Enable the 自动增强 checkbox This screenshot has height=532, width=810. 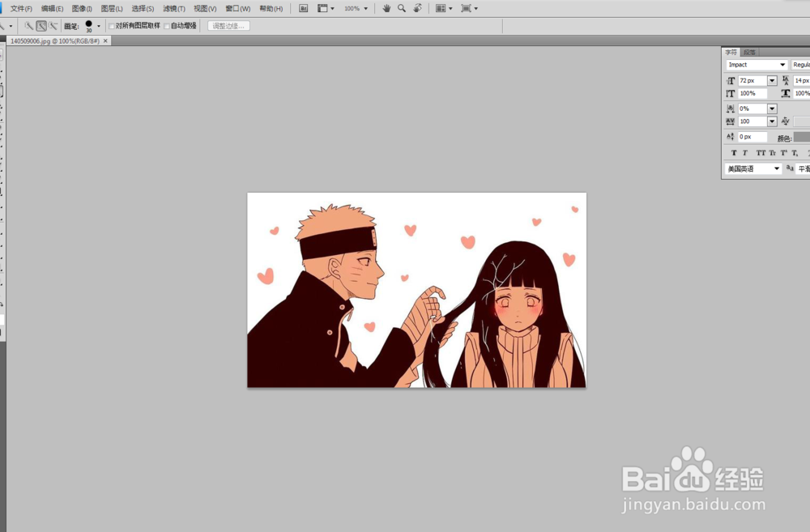(x=167, y=27)
